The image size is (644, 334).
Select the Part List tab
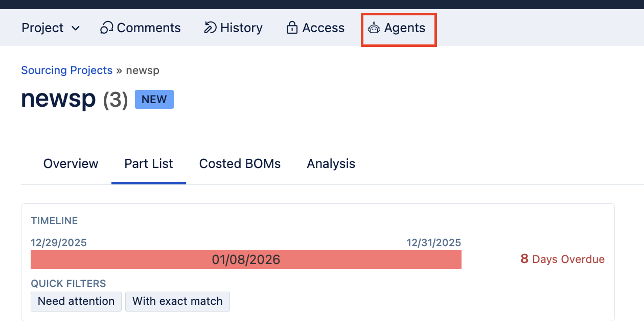coord(149,164)
